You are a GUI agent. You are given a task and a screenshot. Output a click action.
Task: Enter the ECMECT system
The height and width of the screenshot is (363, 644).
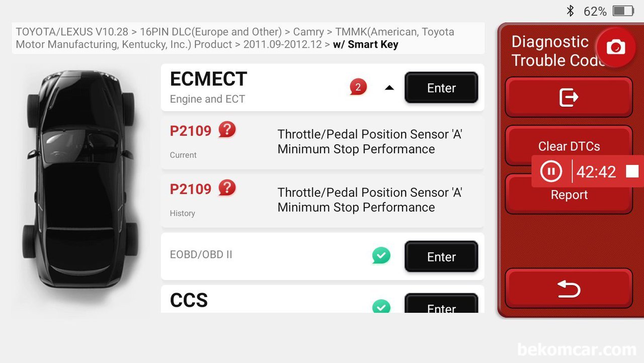pyautogui.click(x=441, y=88)
